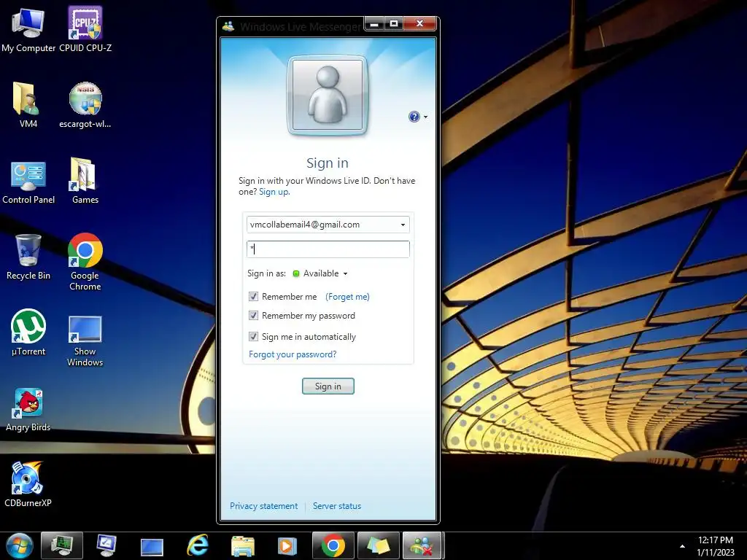Screen dimensions: 747x560
Task: Open CDBurnerXP desktop shortcut
Action: click(x=28, y=484)
